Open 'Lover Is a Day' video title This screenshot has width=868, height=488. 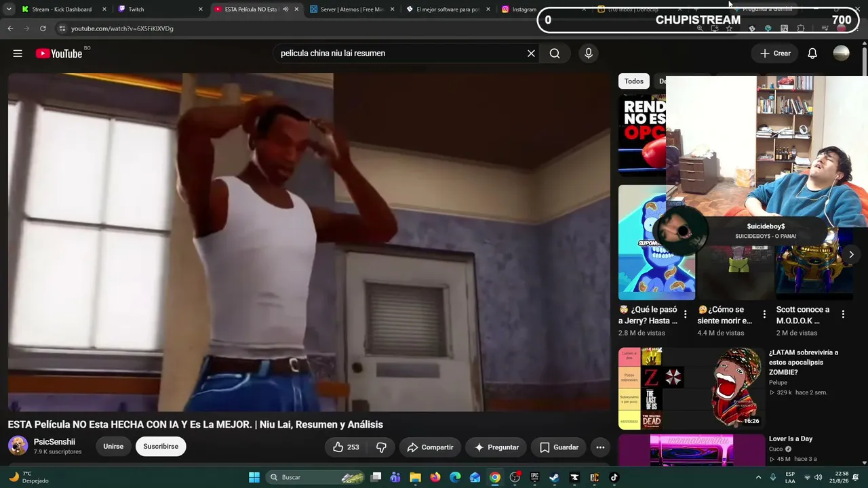[791, 439]
